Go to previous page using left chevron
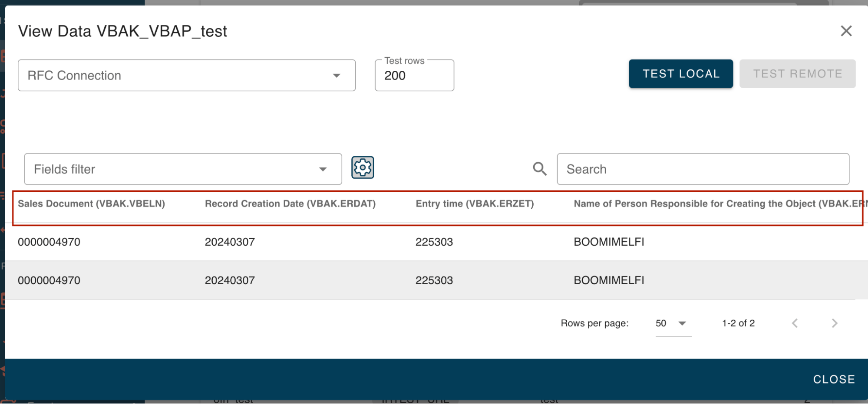Image resolution: width=868 pixels, height=404 pixels. point(795,323)
